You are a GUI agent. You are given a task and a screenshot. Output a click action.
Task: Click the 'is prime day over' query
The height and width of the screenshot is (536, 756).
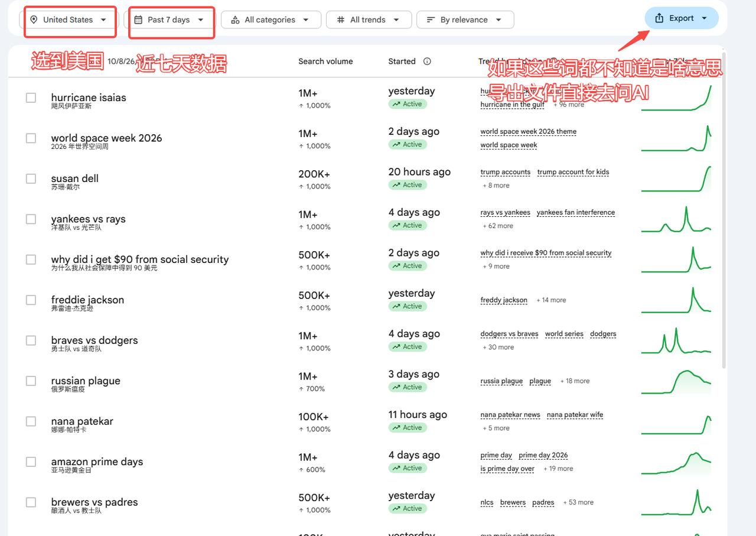point(507,469)
